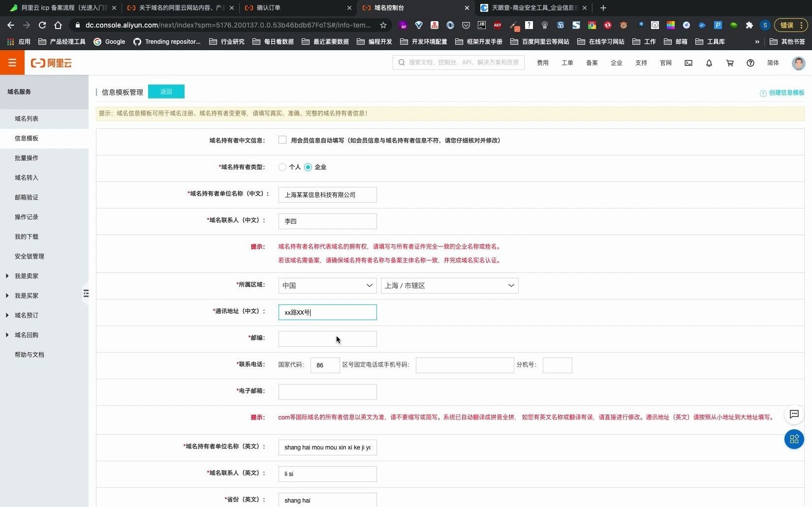812x507 pixels.
Task: Open the Tampermonkey extension icon
Action: pos(623,25)
